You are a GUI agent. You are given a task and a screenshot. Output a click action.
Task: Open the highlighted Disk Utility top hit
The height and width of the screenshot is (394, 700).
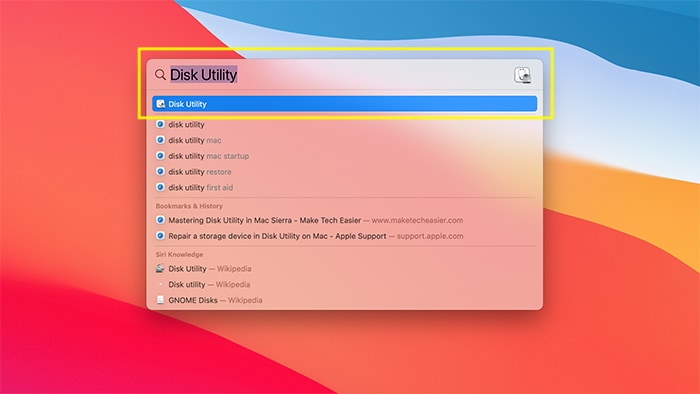tap(344, 104)
